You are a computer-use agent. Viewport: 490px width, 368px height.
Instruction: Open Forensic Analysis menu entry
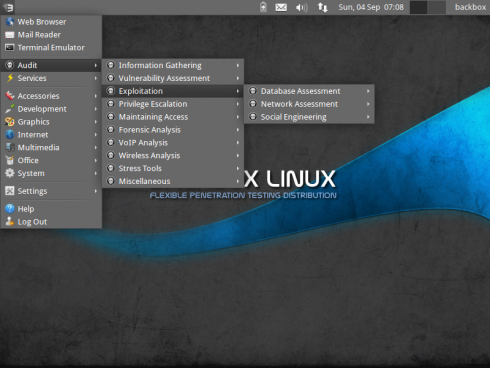click(173, 130)
